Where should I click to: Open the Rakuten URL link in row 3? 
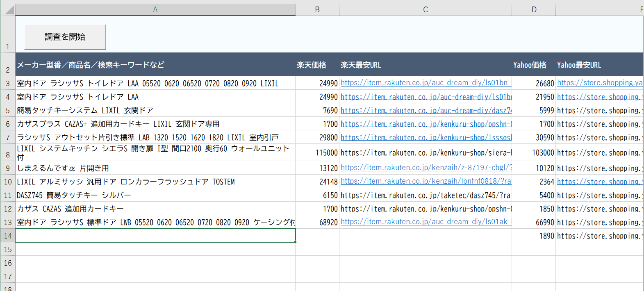(x=426, y=83)
